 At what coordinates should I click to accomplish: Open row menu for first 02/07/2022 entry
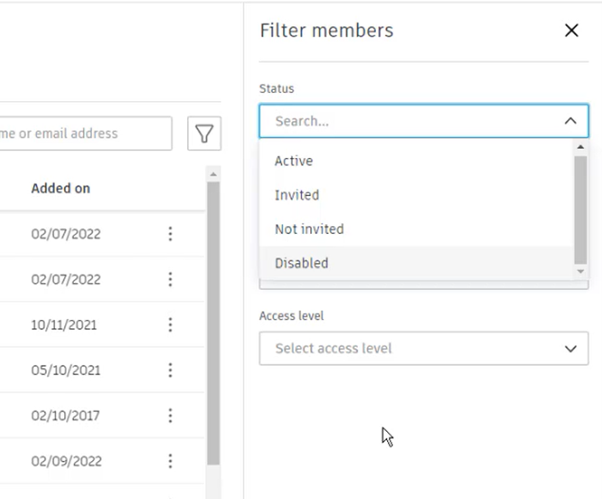coord(170,234)
